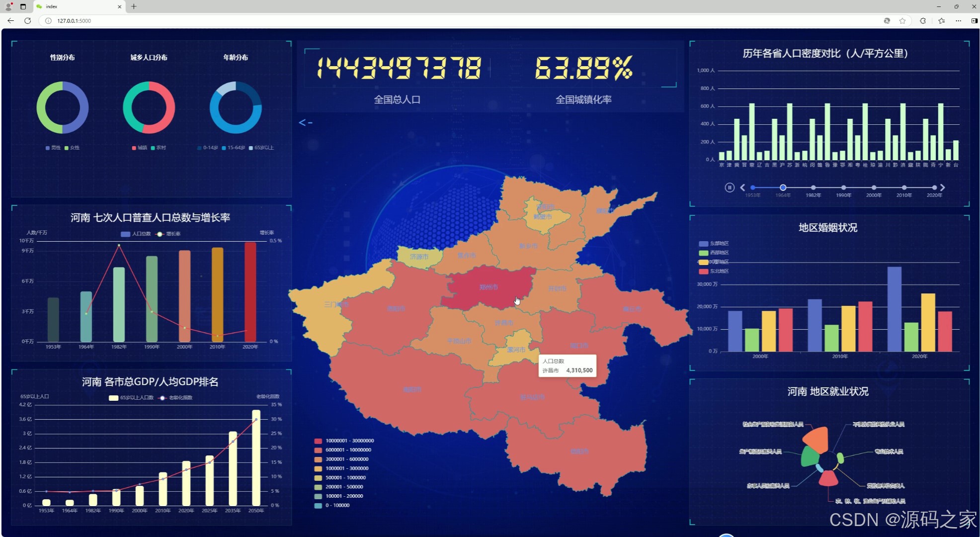Image resolution: width=980 pixels, height=537 pixels.
Task: Add page to favorites star icon
Action: (902, 21)
